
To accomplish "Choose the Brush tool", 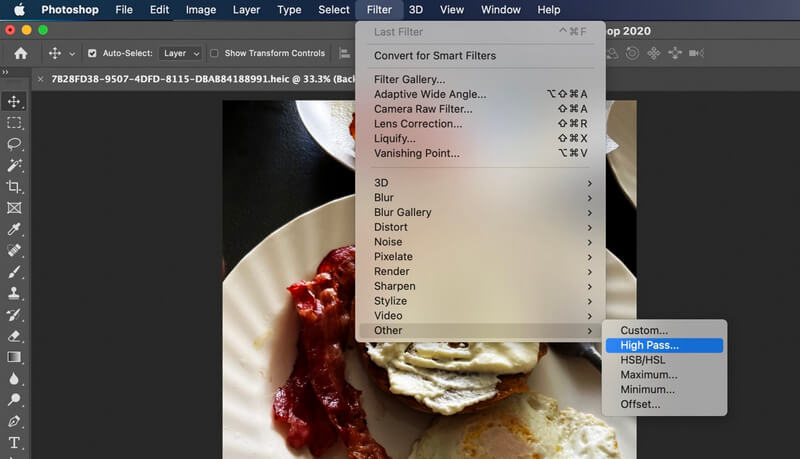I will (x=14, y=272).
